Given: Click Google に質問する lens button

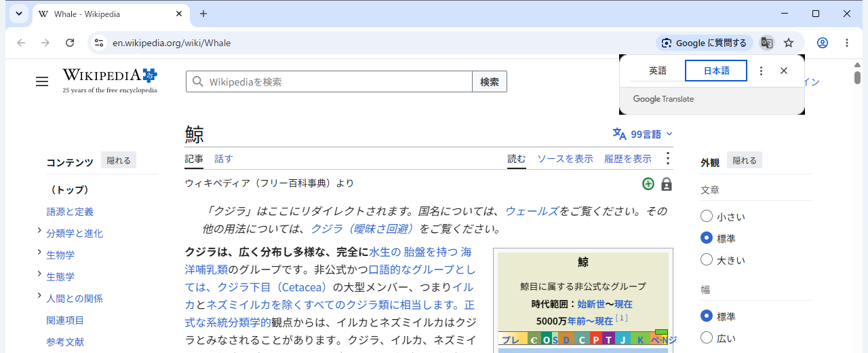Looking at the screenshot, I should click(705, 43).
